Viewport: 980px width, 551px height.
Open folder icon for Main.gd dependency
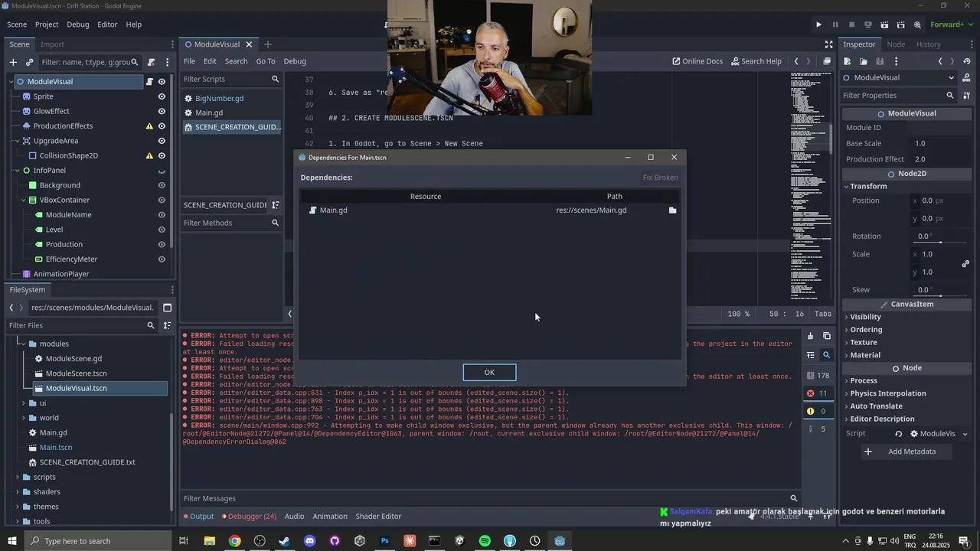coord(672,210)
